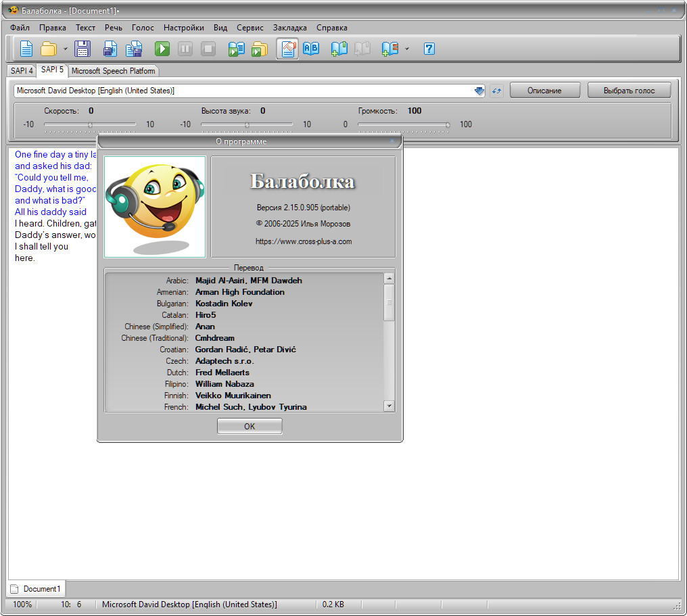This screenshot has height=616, width=687.
Task: Click the Arabic translator row 'Majid Al-Asiri, MFM Dawdeh'
Action: point(249,281)
